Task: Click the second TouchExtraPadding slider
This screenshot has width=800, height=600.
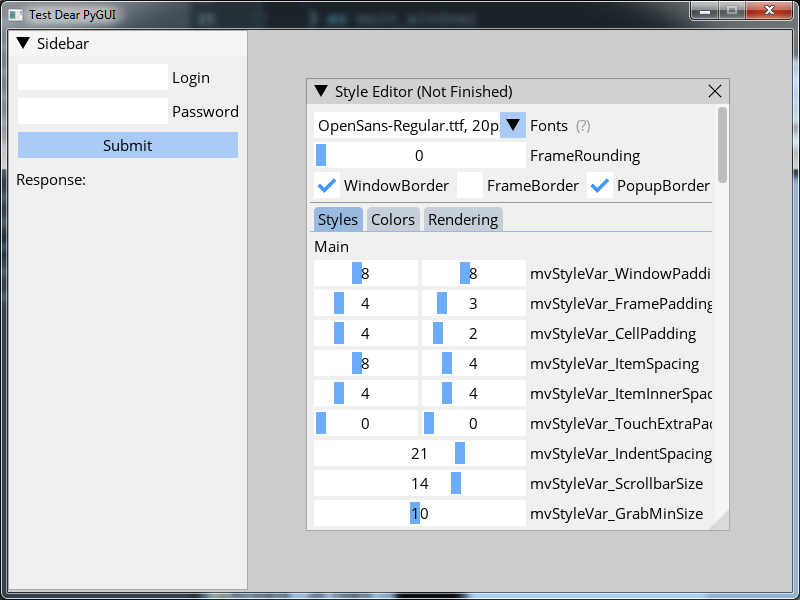Action: click(473, 423)
